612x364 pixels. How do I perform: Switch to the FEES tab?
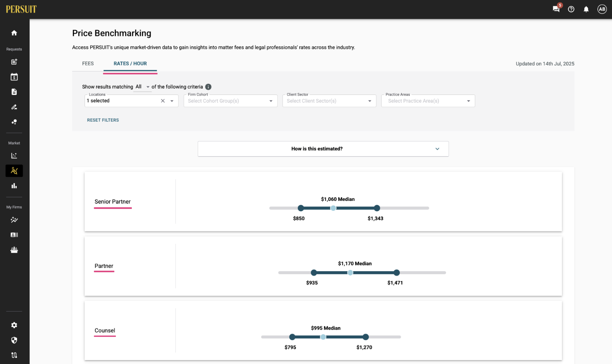(88, 64)
